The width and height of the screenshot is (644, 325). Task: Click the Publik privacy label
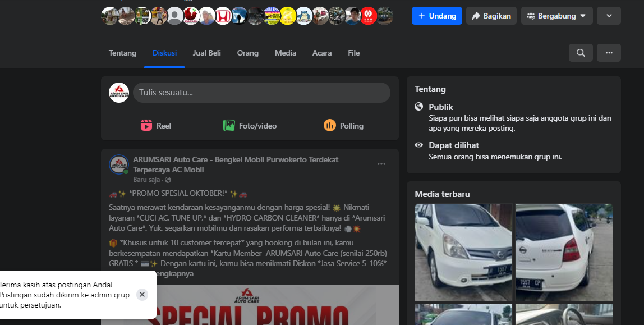441,107
